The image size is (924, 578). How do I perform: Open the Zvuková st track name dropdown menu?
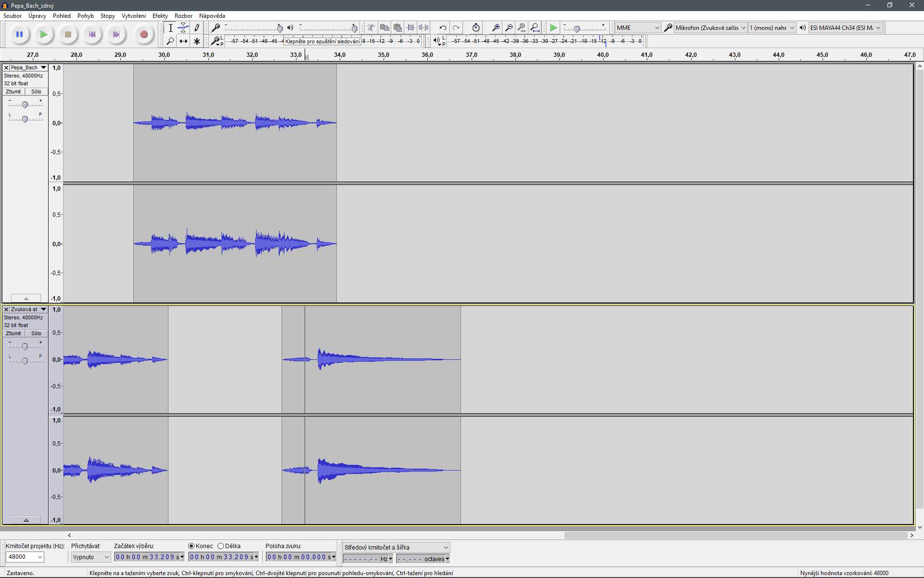tap(29, 310)
